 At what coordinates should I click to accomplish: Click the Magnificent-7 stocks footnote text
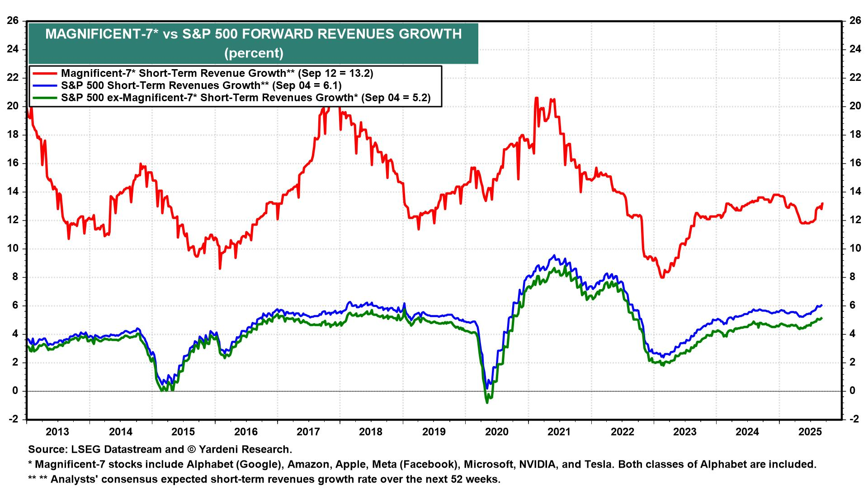422,464
